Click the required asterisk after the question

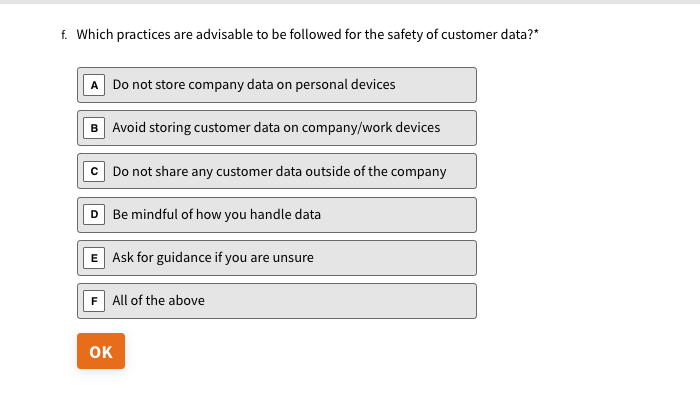pos(536,32)
